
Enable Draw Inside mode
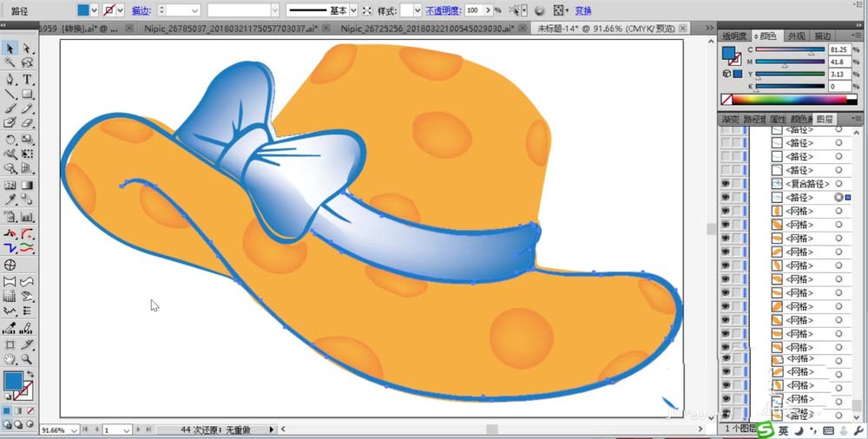(30, 424)
